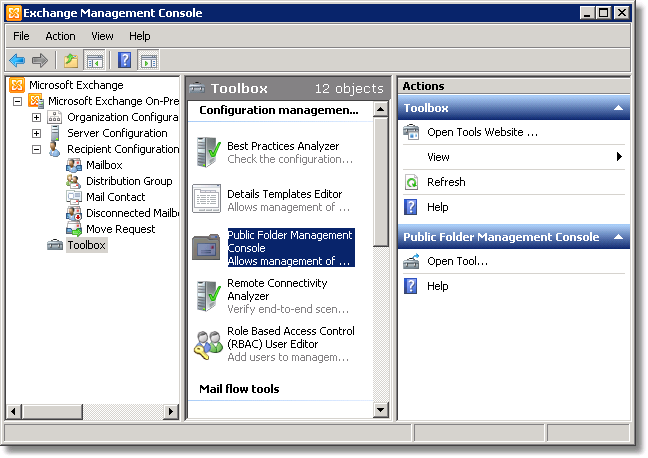Click the tree pane scroll right arrow
Screen dimensions: 648x458
tap(170, 411)
